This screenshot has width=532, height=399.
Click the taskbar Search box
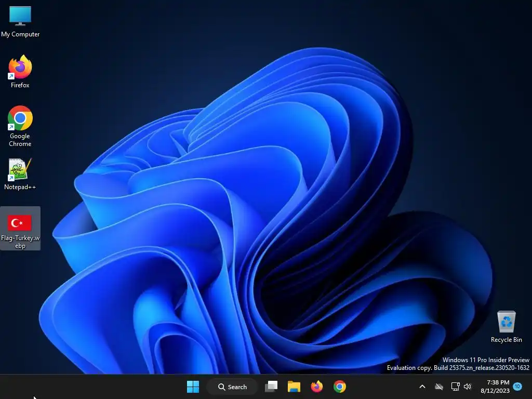pyautogui.click(x=232, y=387)
